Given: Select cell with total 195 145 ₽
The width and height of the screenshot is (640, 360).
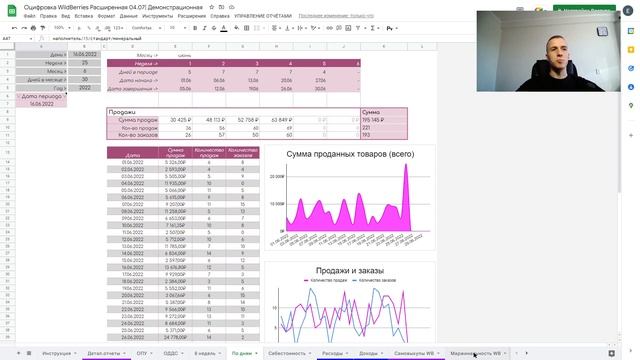Looking at the screenshot, I should tap(384, 120).
